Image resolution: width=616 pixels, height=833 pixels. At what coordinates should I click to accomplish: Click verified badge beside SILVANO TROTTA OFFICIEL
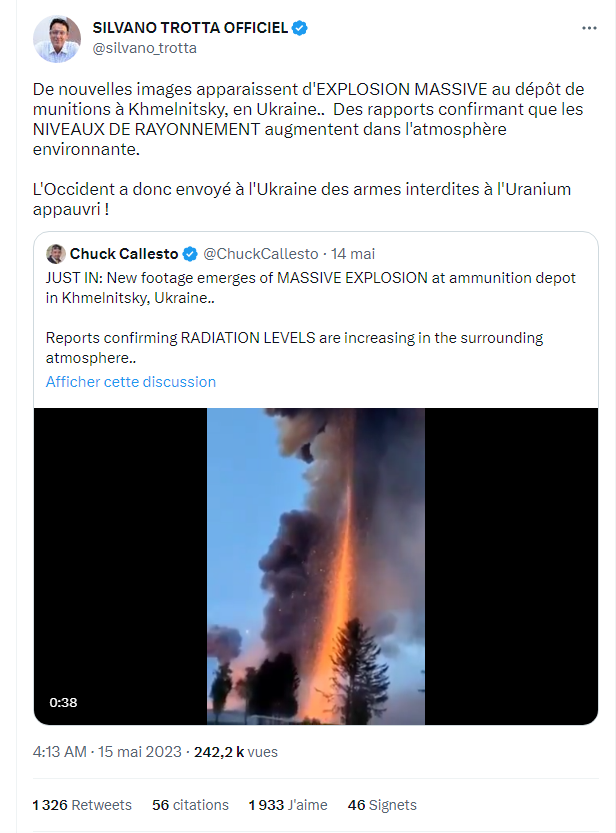tap(300, 28)
